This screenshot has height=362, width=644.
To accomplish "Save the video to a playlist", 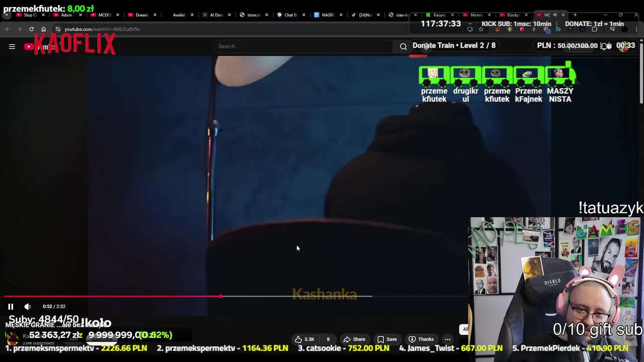I will (387, 339).
